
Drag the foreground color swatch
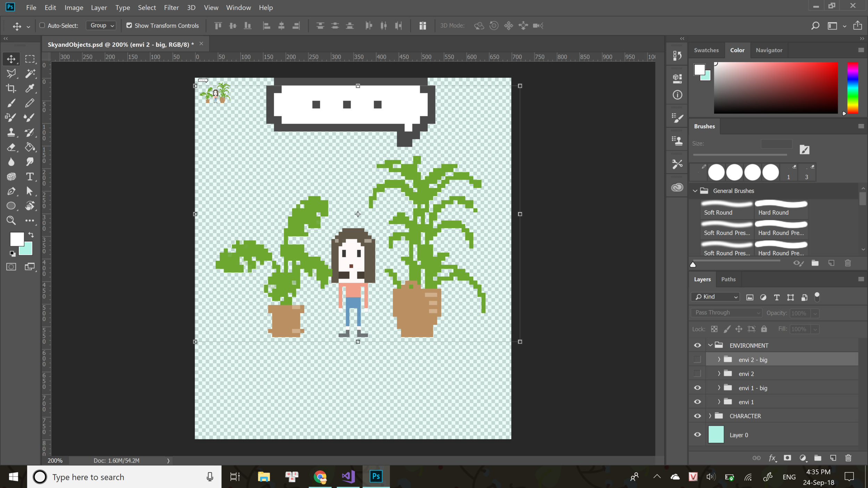(x=17, y=239)
